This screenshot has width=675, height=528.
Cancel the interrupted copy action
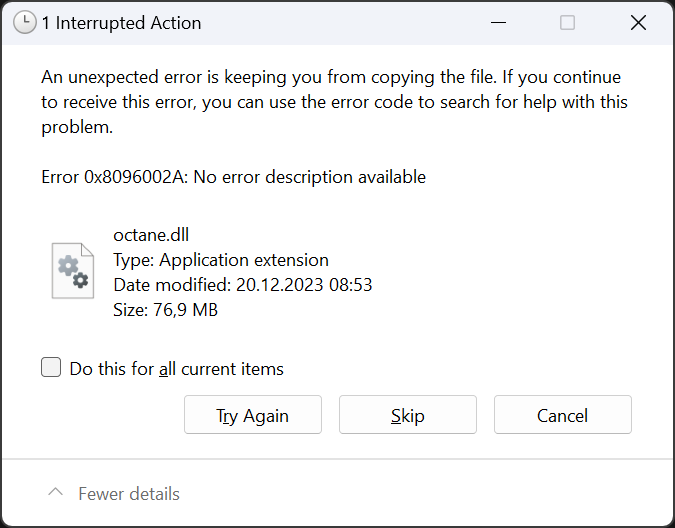[562, 415]
